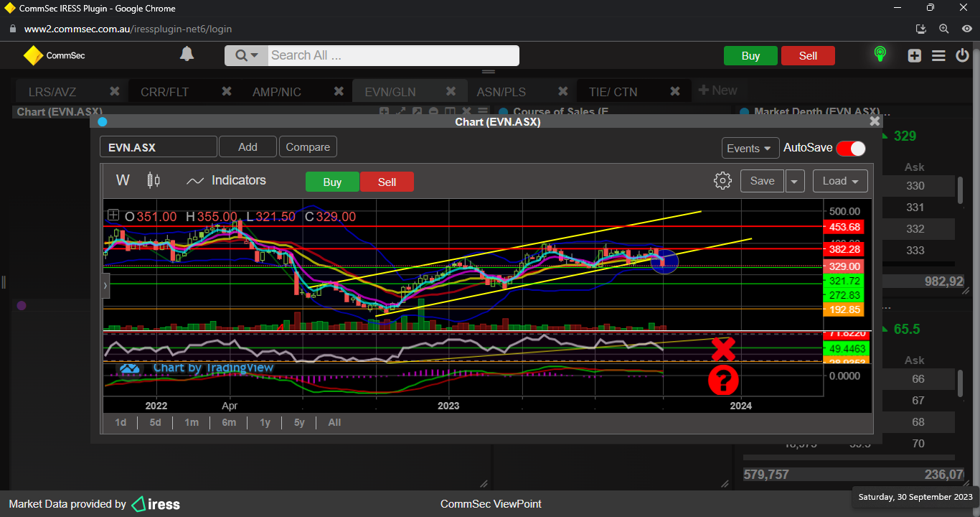
Task: Close the TIE/ CTN tab
Action: pyautogui.click(x=675, y=91)
